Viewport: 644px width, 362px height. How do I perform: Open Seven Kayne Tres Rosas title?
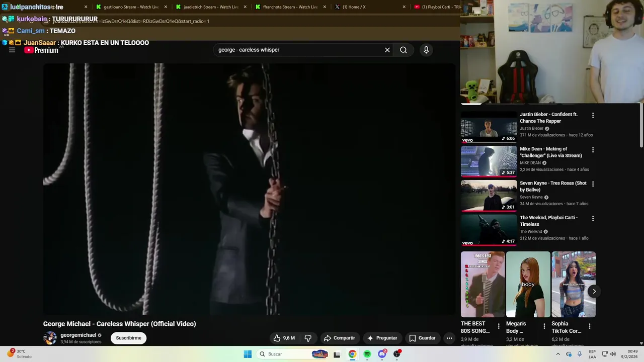[553, 187]
